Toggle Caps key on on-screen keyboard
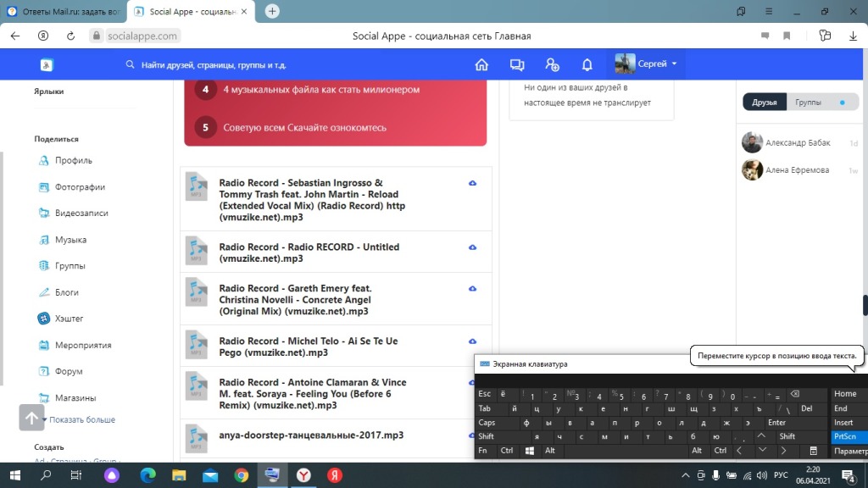 [487, 423]
